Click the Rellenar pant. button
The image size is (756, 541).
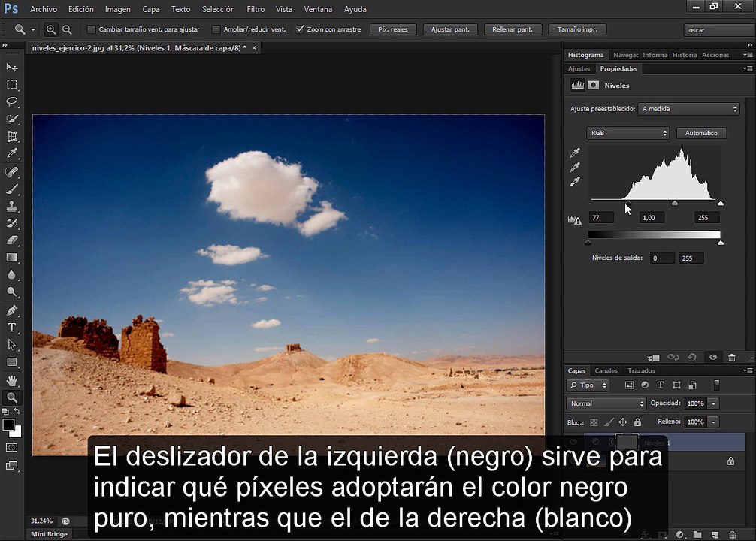[513, 29]
